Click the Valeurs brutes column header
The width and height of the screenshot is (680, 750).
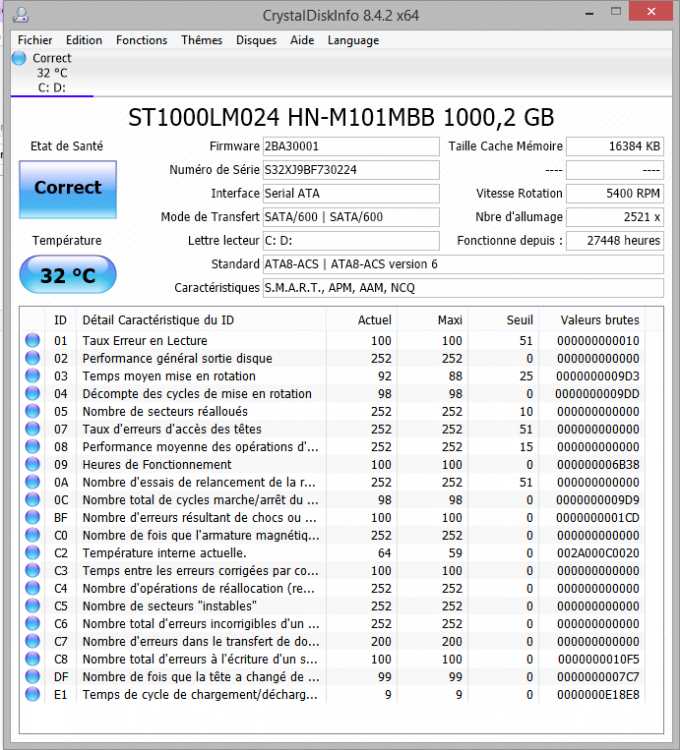[600, 320]
